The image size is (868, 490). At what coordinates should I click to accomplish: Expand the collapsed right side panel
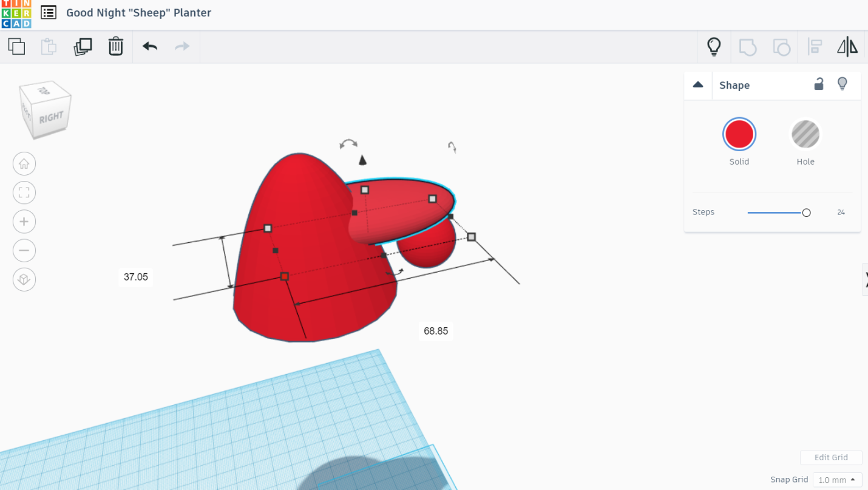pyautogui.click(x=866, y=279)
